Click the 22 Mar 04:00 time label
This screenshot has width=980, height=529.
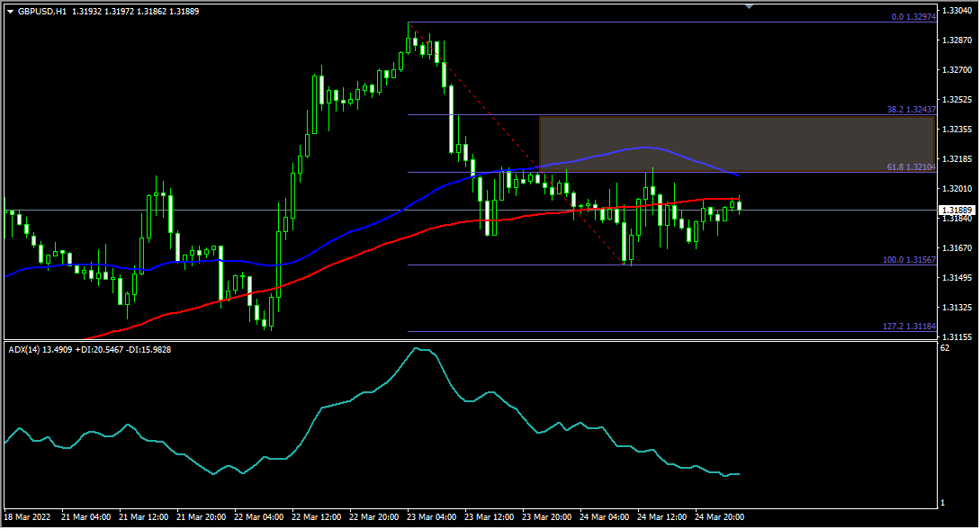(x=259, y=517)
